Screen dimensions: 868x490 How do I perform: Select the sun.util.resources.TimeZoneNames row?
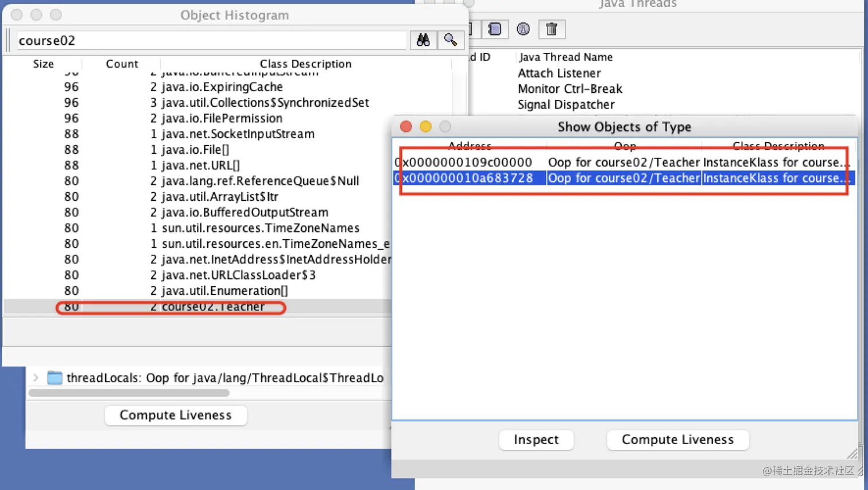click(198, 228)
